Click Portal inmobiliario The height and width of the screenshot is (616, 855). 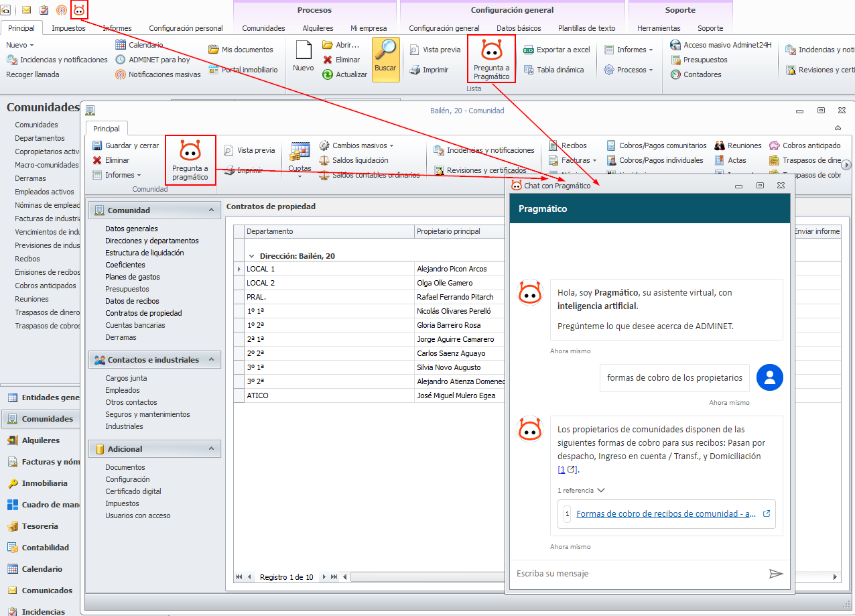(243, 70)
